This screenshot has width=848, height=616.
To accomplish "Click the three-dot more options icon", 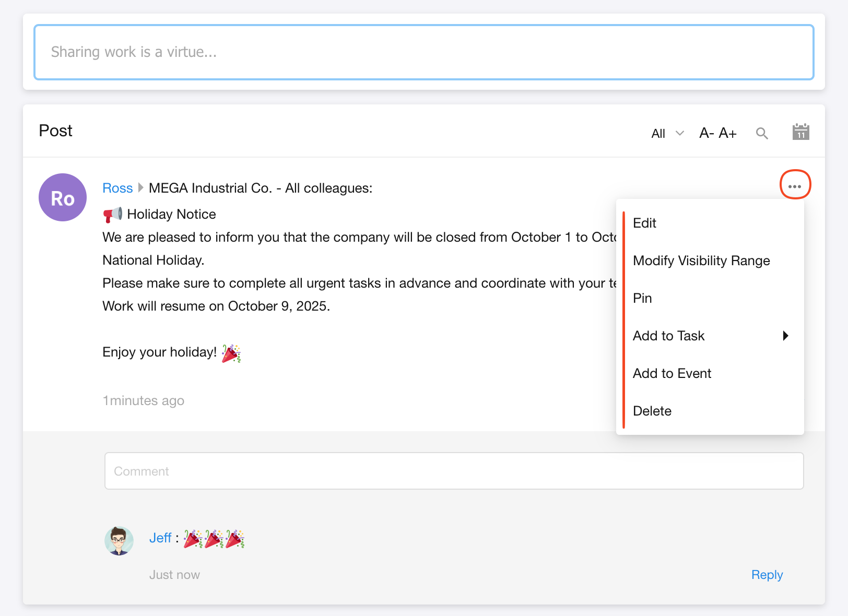I will (795, 185).
